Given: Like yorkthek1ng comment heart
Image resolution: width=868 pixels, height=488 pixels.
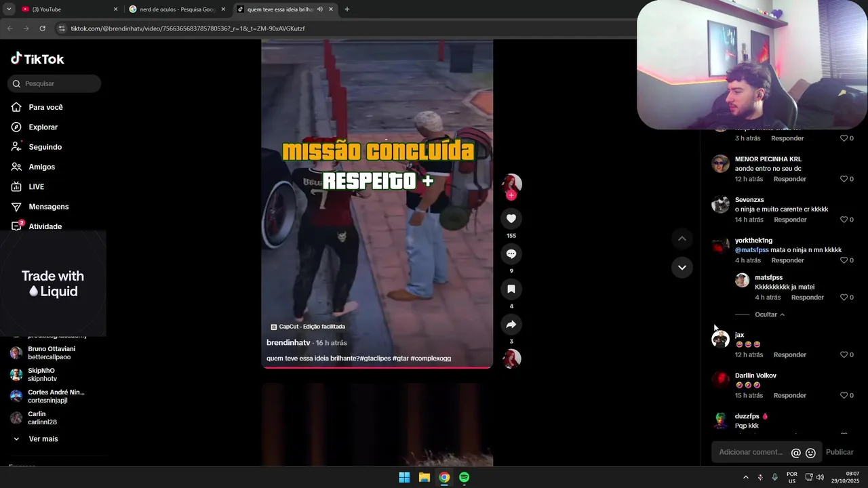Looking at the screenshot, I should [844, 260].
